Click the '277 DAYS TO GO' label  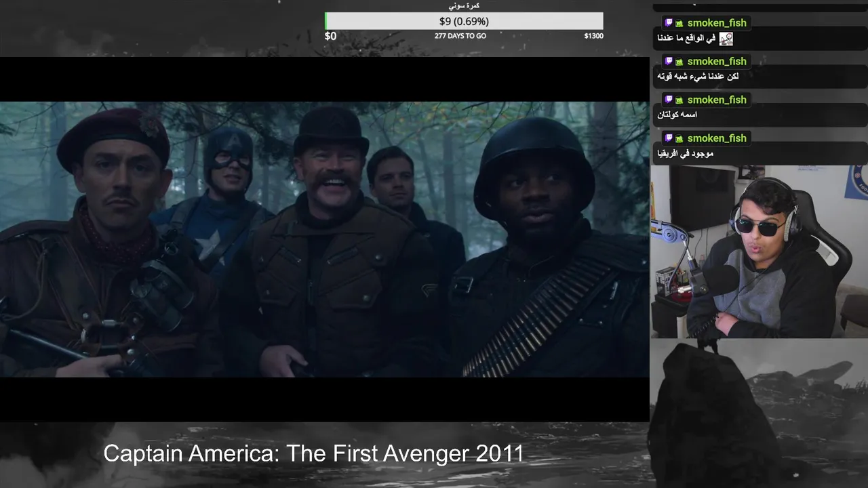tap(460, 36)
